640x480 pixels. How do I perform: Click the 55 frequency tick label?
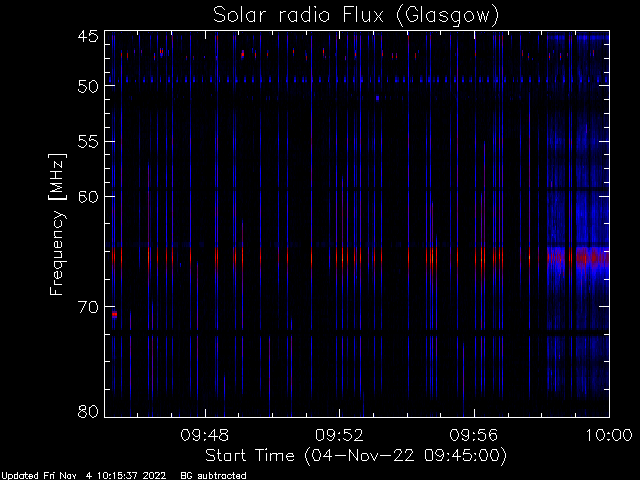88,142
